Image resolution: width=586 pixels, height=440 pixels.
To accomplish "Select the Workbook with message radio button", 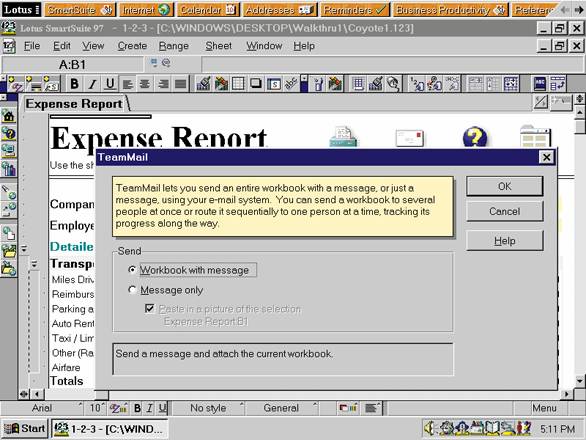I will (132, 270).
